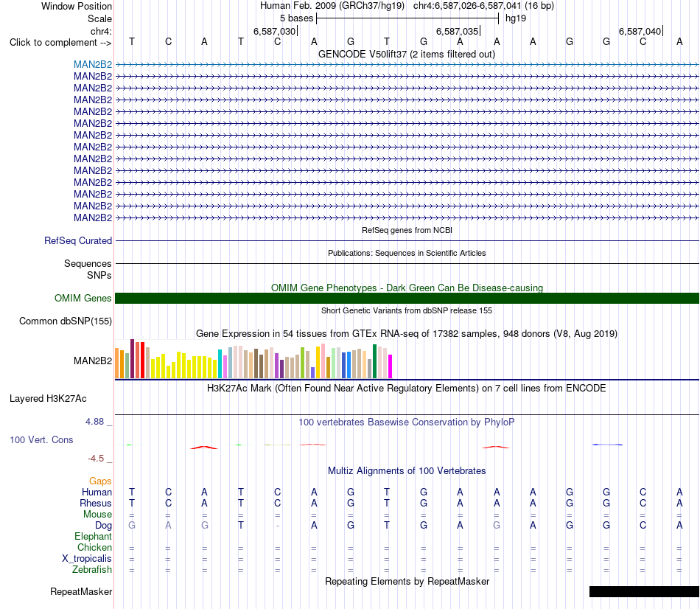Click the -4.5 PhyloP lower scale value
Screen dimensions: 700x609
point(96,458)
